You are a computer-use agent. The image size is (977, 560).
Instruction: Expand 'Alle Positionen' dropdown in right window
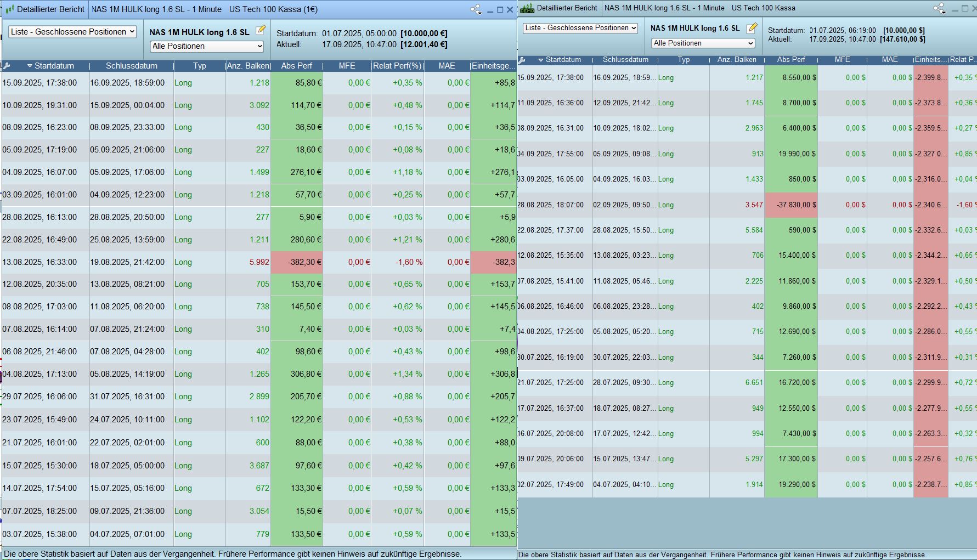(x=703, y=43)
